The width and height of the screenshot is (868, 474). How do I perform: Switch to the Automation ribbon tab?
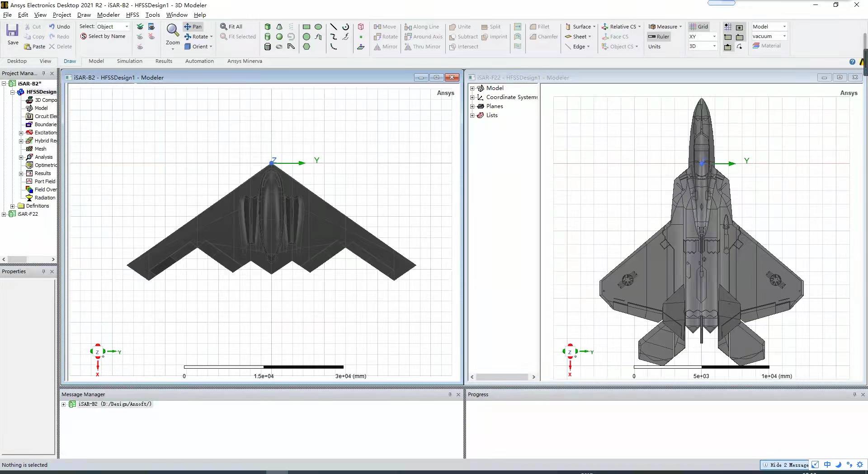[199, 61]
